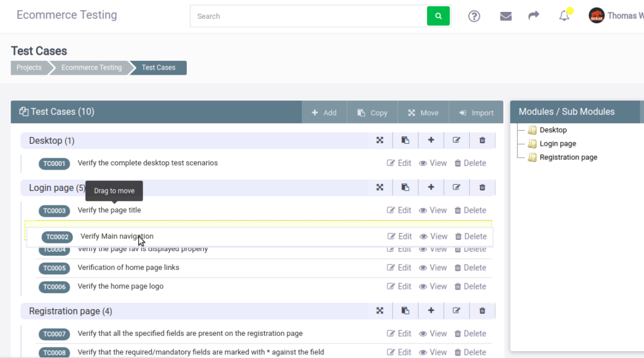Screen dimensions: 644x358
Task: Delete test case TC0001
Action: (x=470, y=163)
